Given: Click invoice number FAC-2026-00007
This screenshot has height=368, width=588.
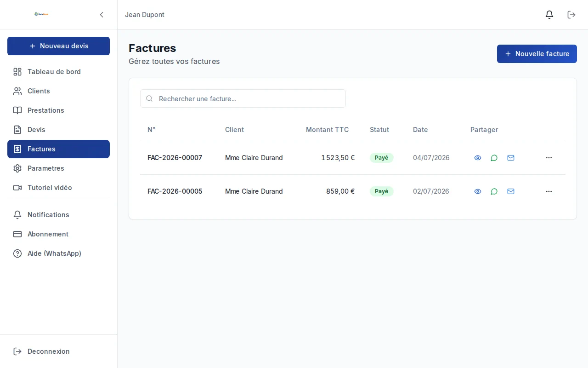Looking at the screenshot, I should [x=175, y=158].
